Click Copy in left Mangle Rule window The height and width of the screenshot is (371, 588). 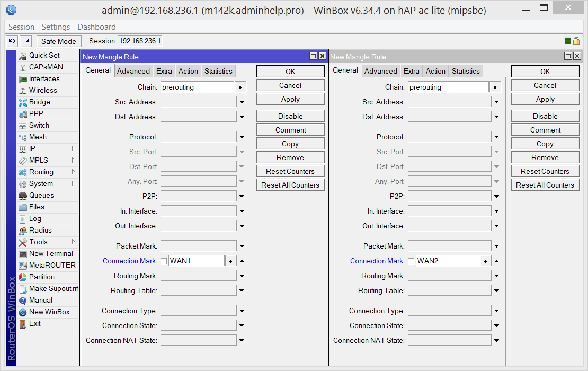pyautogui.click(x=290, y=144)
